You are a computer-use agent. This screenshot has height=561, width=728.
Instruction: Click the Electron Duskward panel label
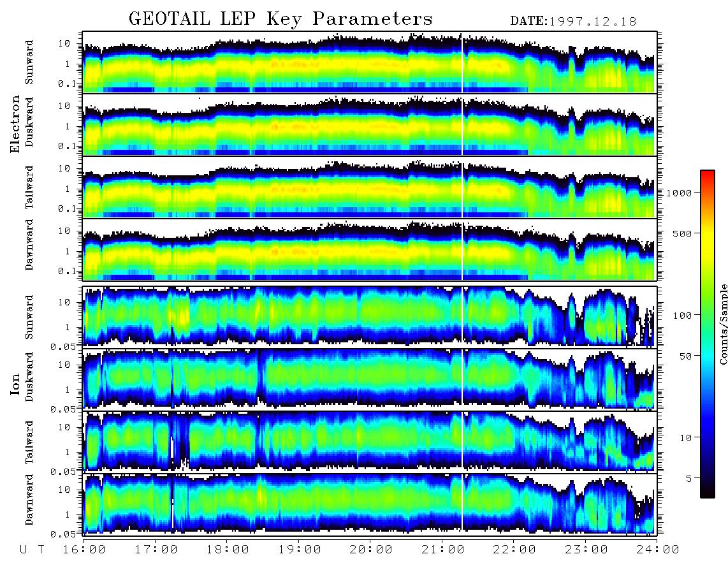[x=29, y=122]
